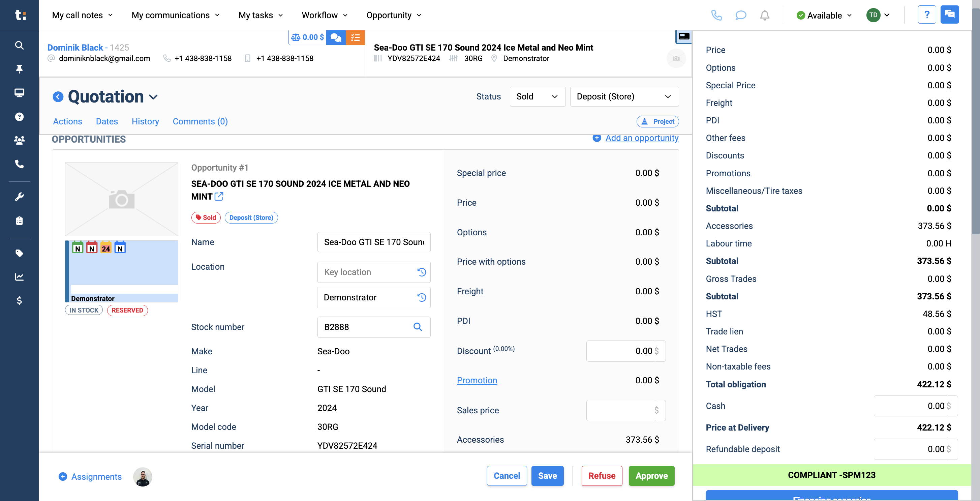The height and width of the screenshot is (501, 980).
Task: Open the orange checklist tasks icon
Action: [355, 37]
